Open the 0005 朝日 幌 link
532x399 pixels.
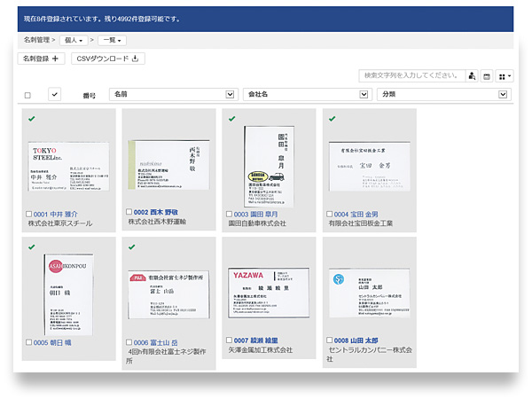[x=52, y=342]
